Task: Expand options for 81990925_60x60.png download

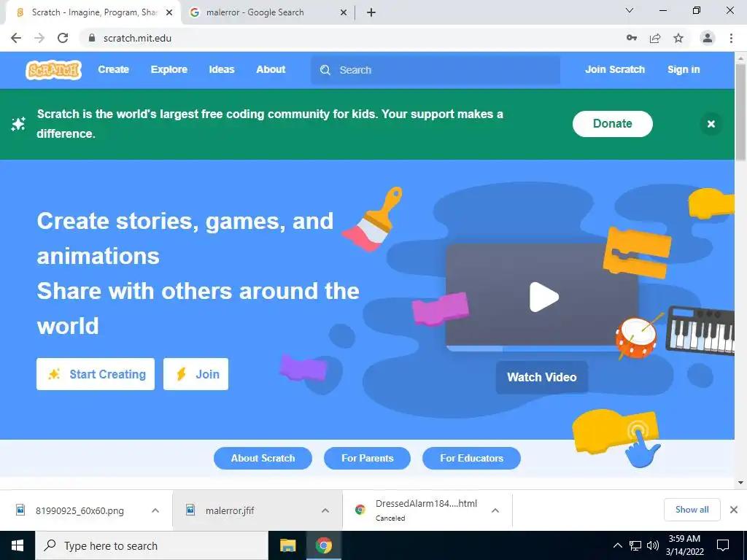Action: coord(155,510)
